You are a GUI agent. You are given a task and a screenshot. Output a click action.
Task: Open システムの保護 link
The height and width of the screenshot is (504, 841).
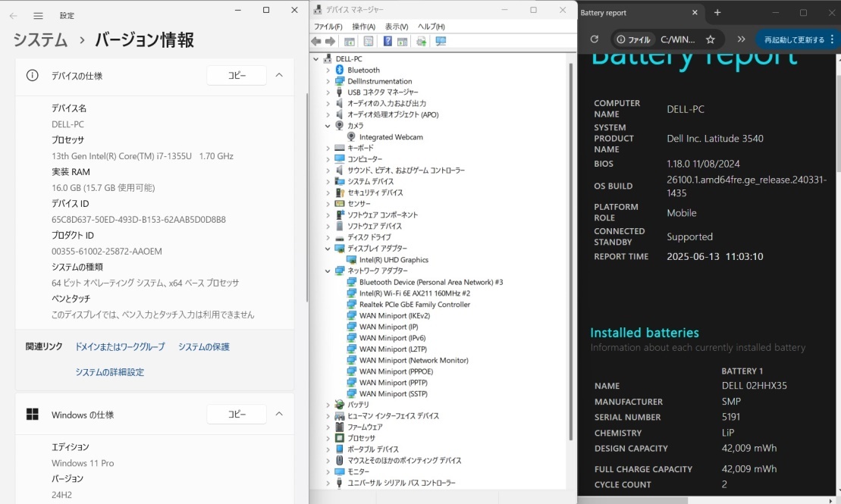pos(204,347)
